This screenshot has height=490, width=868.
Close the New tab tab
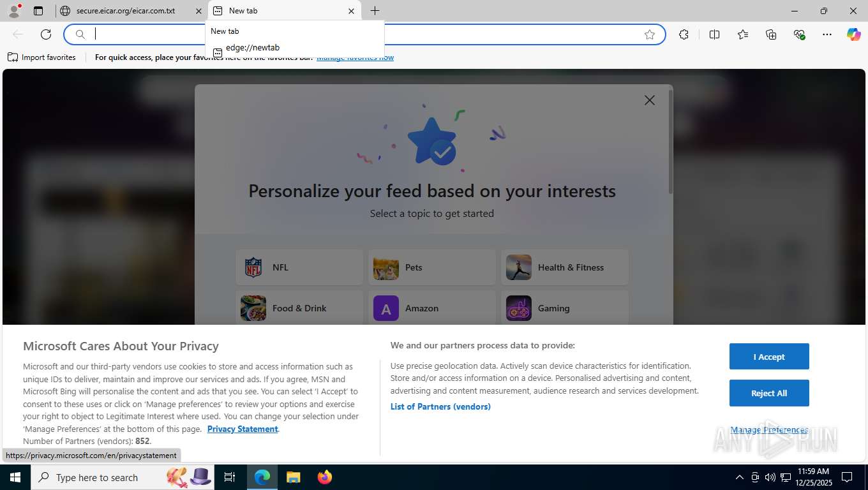point(351,11)
